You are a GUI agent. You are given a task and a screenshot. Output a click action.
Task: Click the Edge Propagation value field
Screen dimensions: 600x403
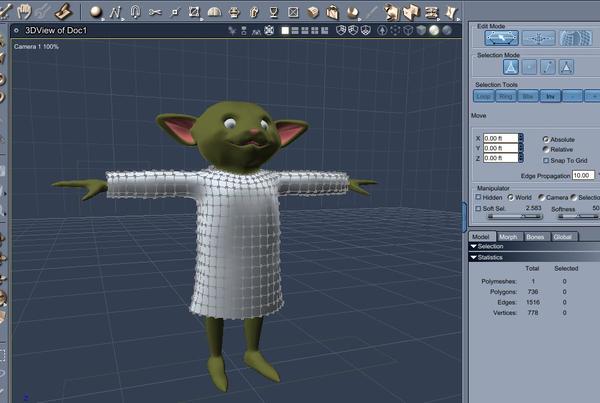coord(584,175)
